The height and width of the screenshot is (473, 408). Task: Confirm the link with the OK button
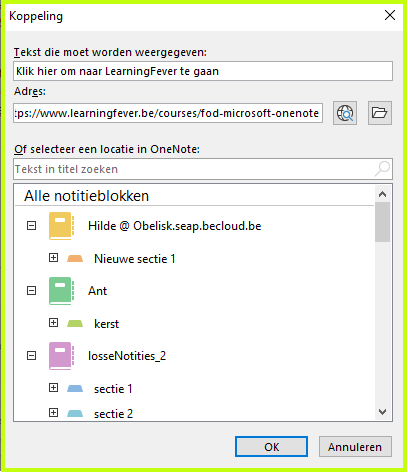271,447
